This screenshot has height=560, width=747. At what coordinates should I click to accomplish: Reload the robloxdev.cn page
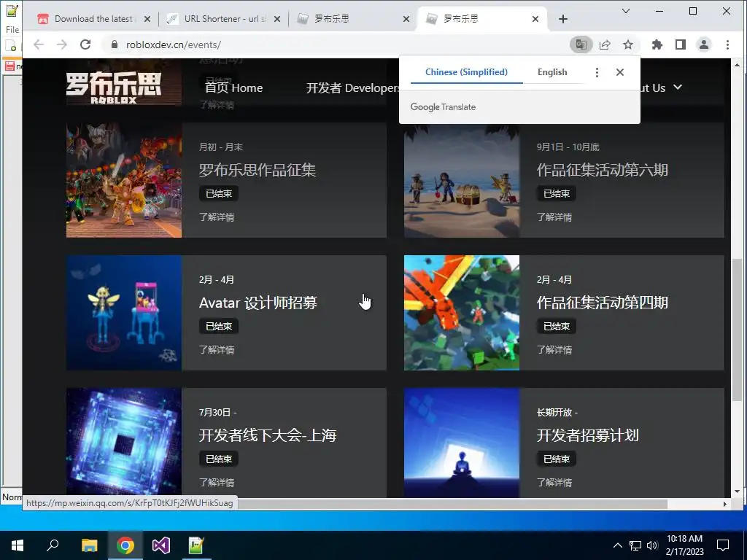tap(85, 44)
